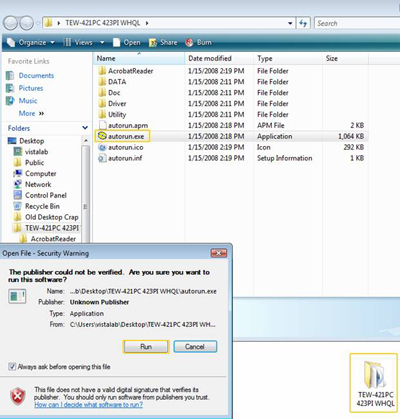Screen dimensions: 400x419
Task: Click the Back navigation arrow button
Action: click(10, 23)
